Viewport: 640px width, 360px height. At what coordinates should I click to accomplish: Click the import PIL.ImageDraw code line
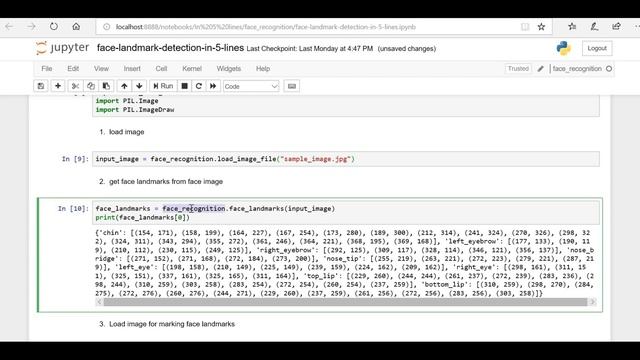click(135, 109)
